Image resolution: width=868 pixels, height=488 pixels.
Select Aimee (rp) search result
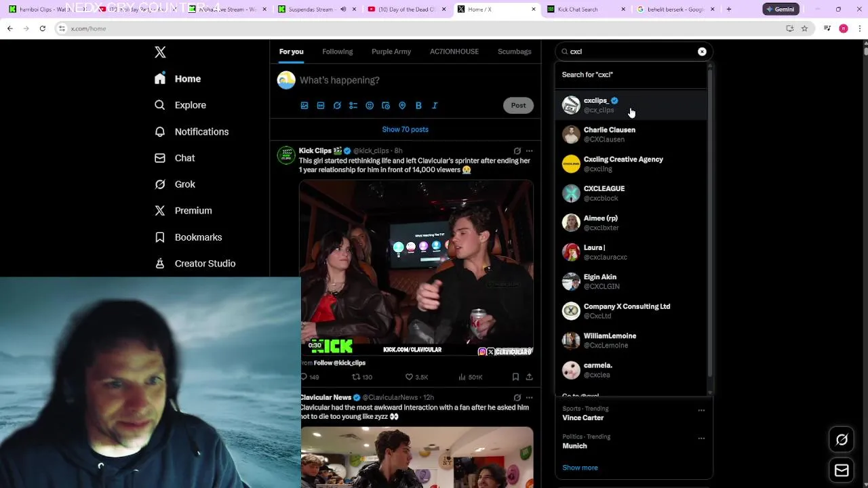(631, 223)
